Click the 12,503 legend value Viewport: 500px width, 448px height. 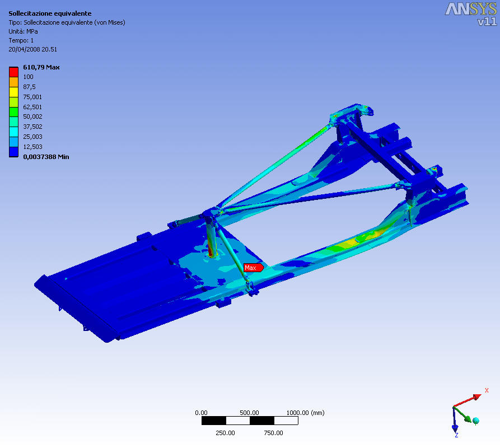(32, 147)
